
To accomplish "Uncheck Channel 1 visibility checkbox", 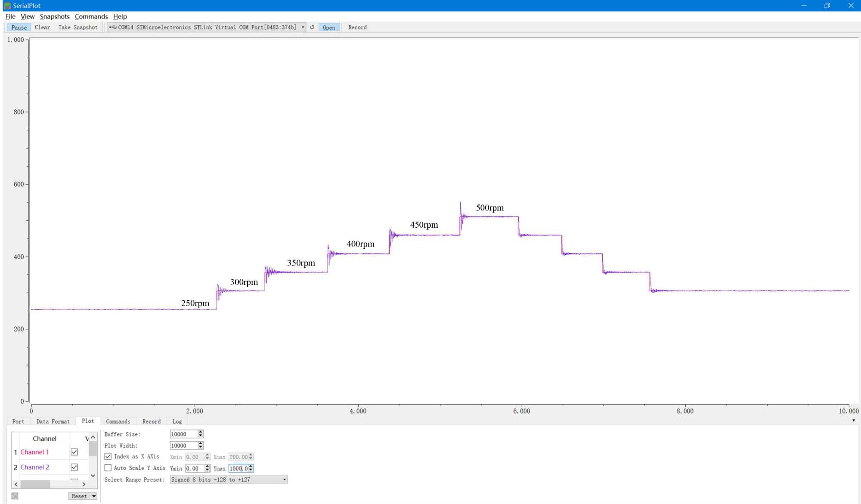I will (74, 452).
